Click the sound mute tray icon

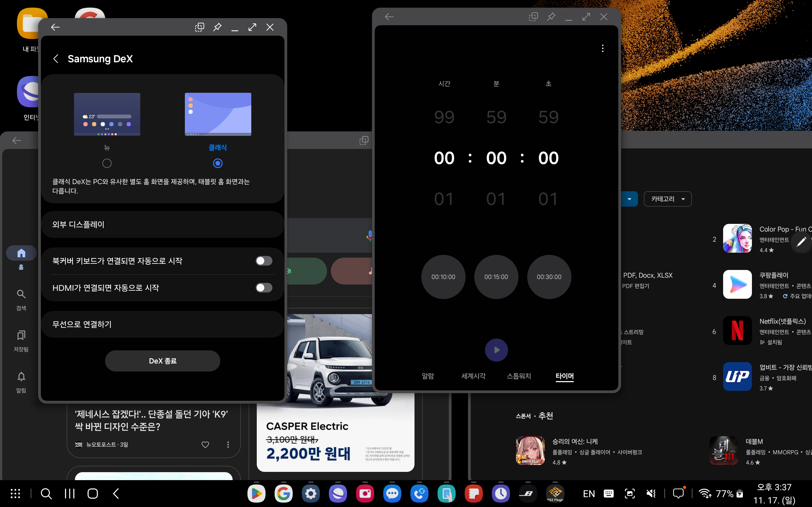pos(651,494)
